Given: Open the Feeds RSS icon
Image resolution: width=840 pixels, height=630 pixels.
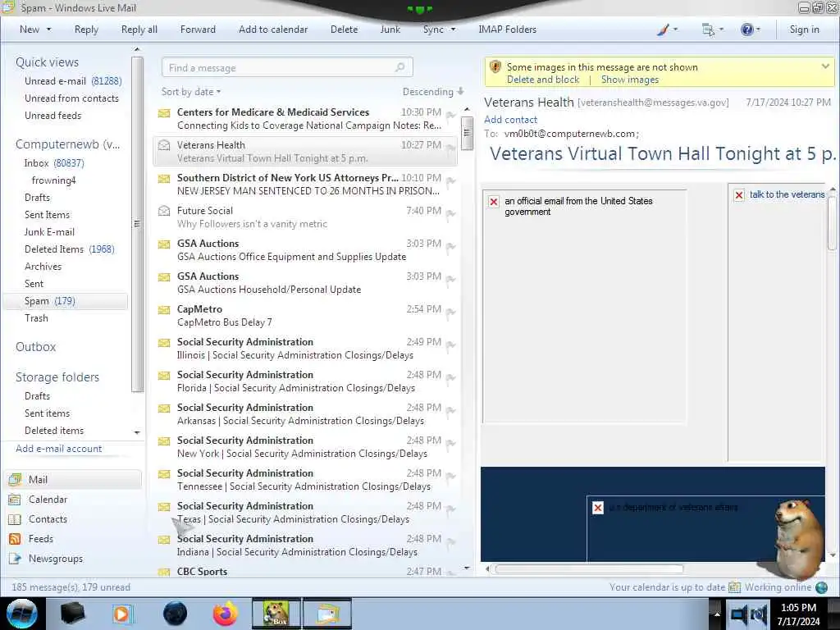Looking at the screenshot, I should (15, 539).
